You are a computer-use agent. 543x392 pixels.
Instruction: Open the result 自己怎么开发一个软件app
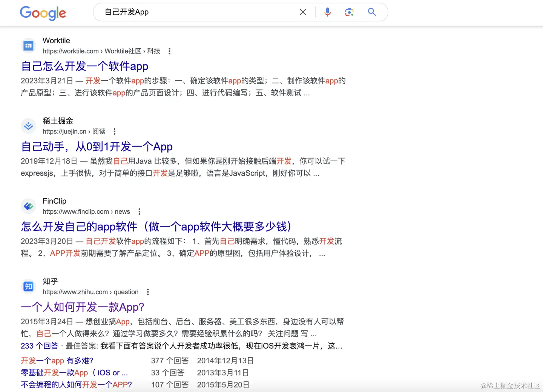pyautogui.click(x=84, y=66)
